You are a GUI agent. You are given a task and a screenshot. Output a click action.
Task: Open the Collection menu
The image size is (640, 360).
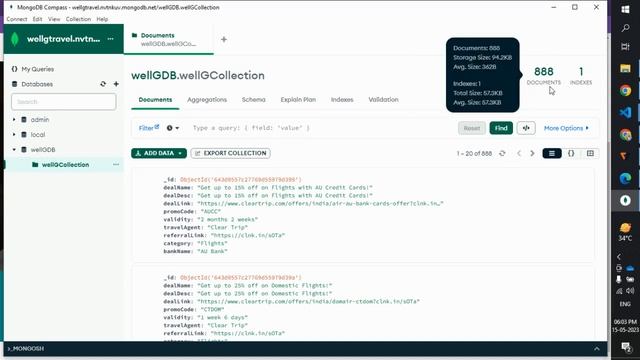pyautogui.click(x=78, y=19)
